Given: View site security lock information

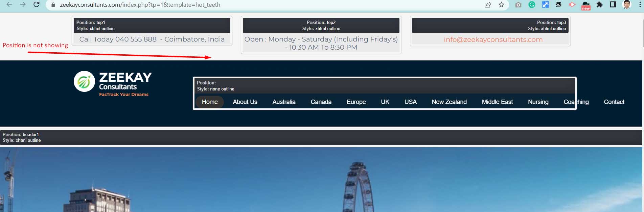Looking at the screenshot, I should click(53, 5).
